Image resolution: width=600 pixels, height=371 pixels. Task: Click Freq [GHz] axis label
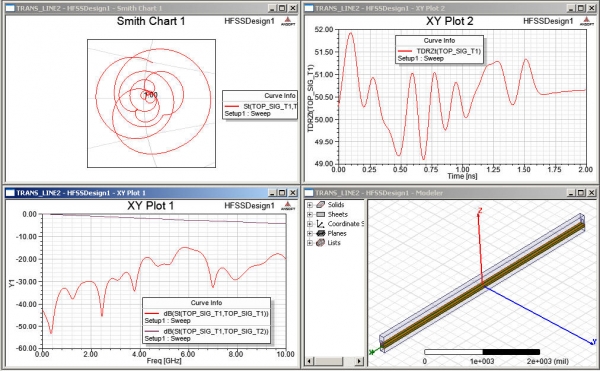[x=164, y=361]
